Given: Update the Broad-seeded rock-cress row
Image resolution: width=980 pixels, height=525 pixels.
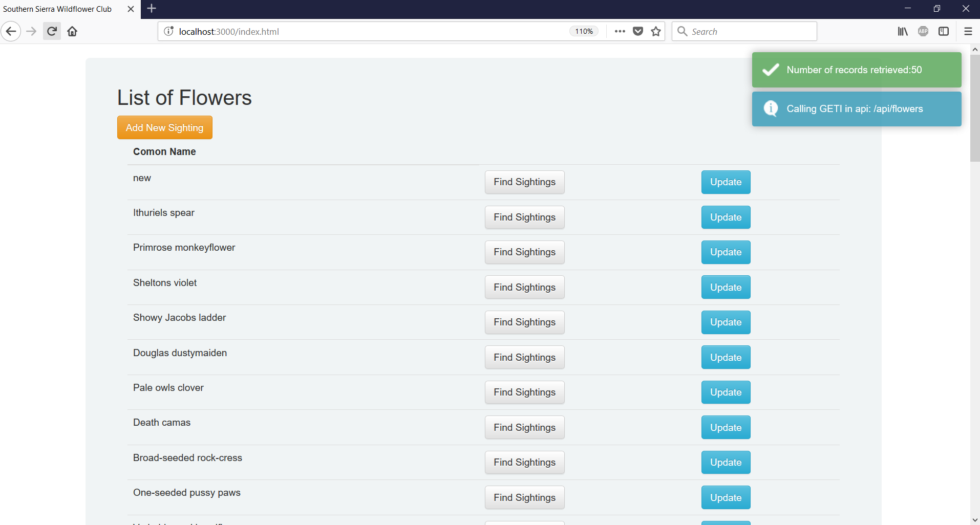Looking at the screenshot, I should coord(726,463).
